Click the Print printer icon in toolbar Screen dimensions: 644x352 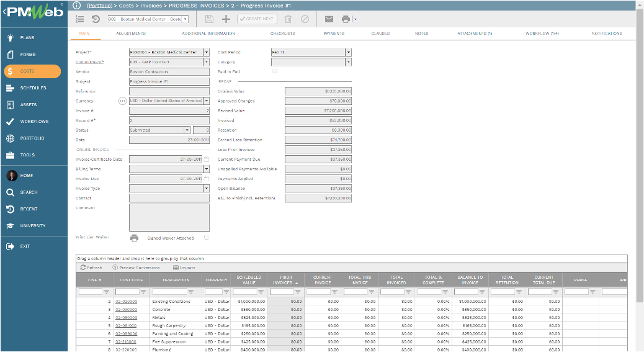click(346, 19)
